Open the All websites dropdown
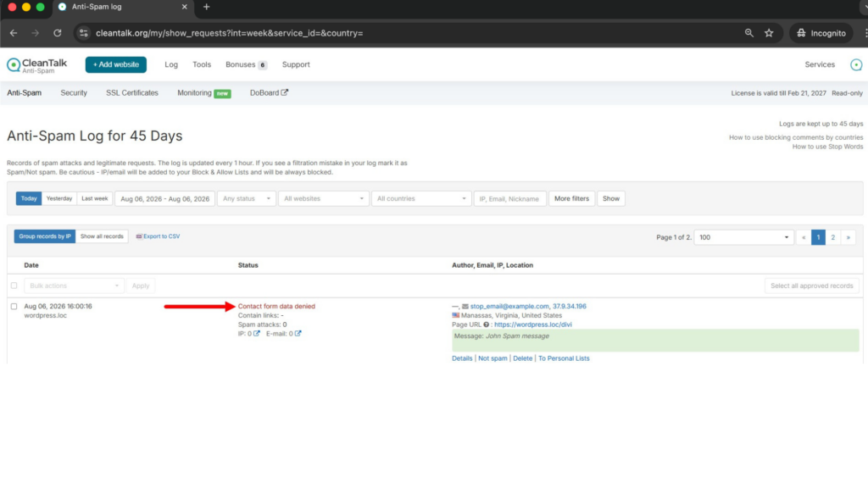 tap(323, 198)
